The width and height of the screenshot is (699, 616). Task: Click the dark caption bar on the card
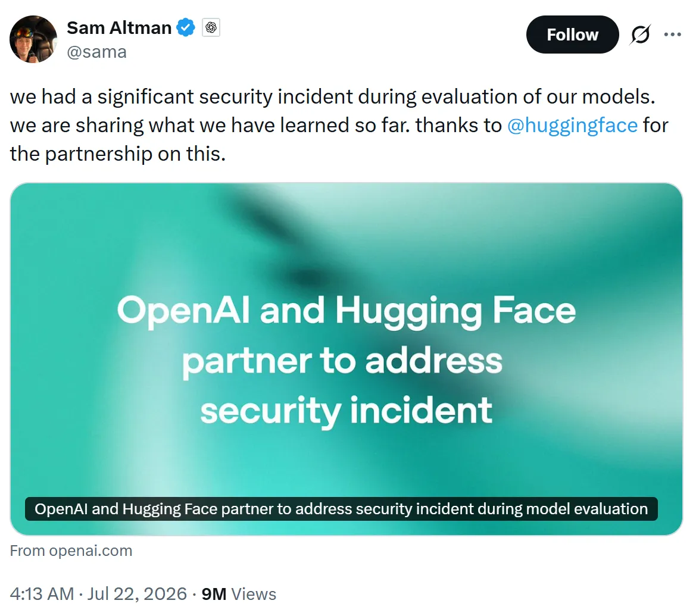click(x=341, y=509)
